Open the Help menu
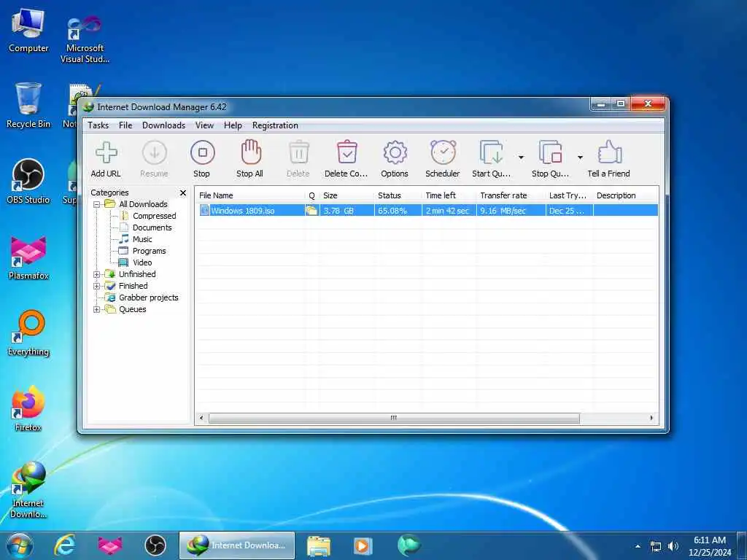Screen dimensions: 747x560 [x=233, y=125]
